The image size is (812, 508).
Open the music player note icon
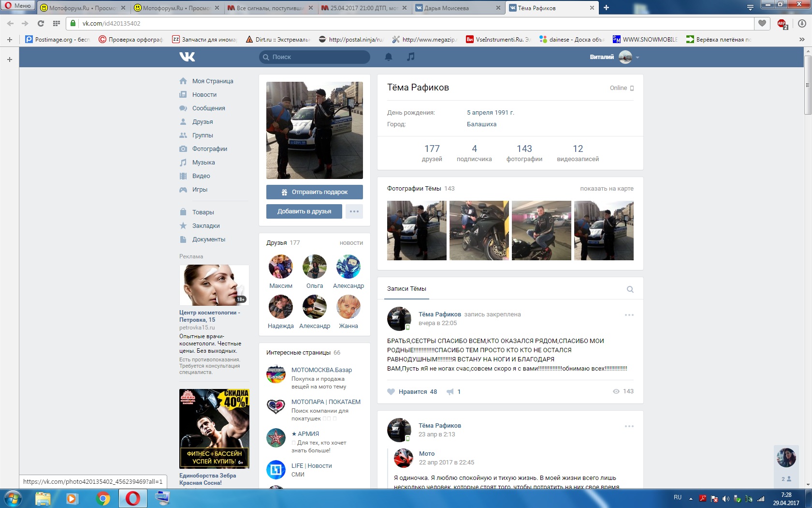(x=410, y=57)
